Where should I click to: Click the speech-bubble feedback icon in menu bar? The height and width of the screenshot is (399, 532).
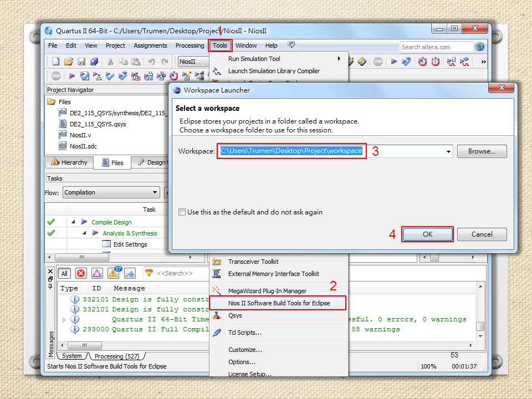coord(291,44)
